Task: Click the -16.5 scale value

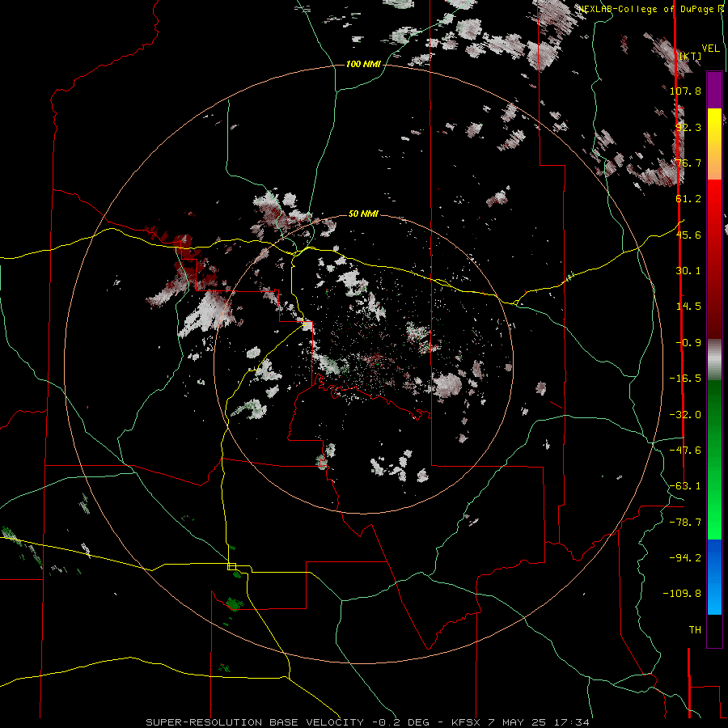Action: [x=685, y=379]
